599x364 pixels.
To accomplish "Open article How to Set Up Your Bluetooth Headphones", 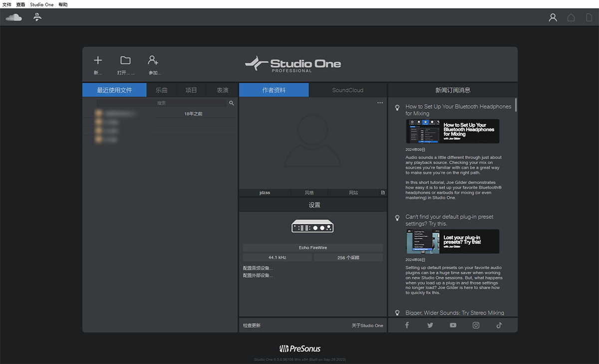I will point(458,110).
